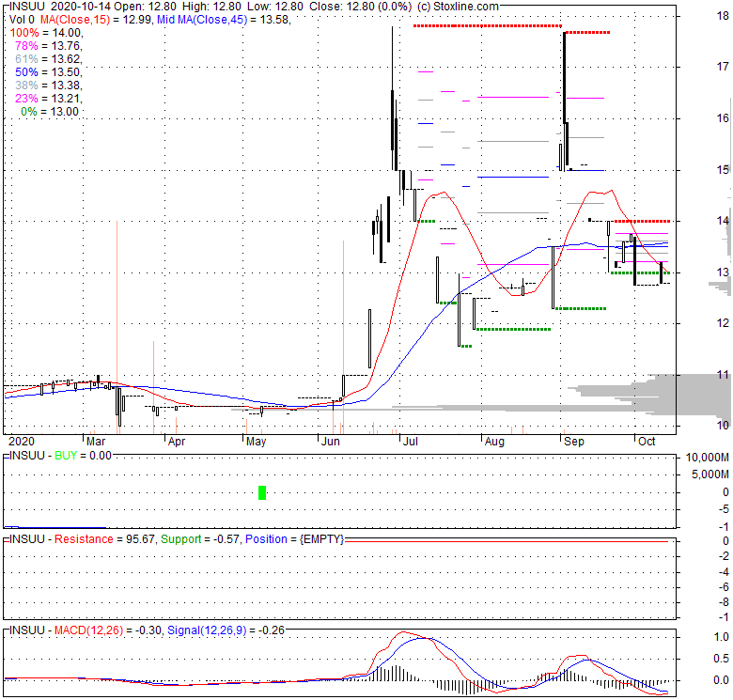Click the (c) Stoxline.com credit text

pyautogui.click(x=458, y=7)
